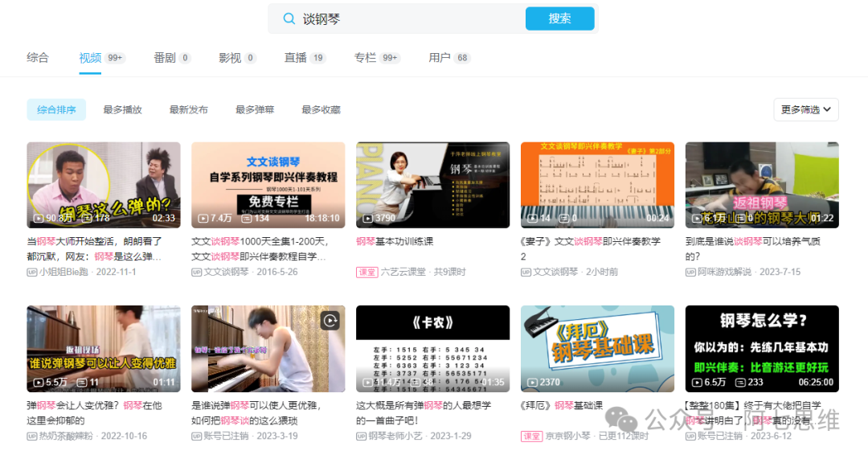Open uploader 阿咪游戏解说 profile
The image size is (868, 455).
coord(725,272)
